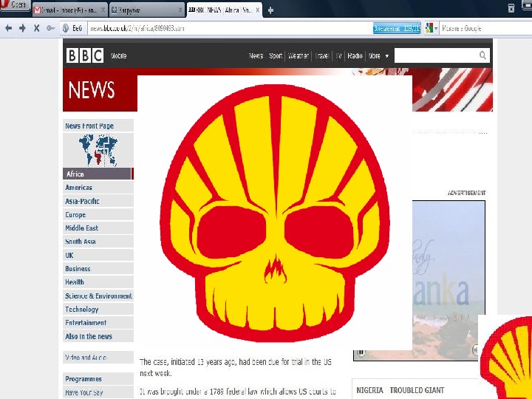Open BBC Weather in top navigation
This screenshot has height=399, width=532.
coord(299,55)
